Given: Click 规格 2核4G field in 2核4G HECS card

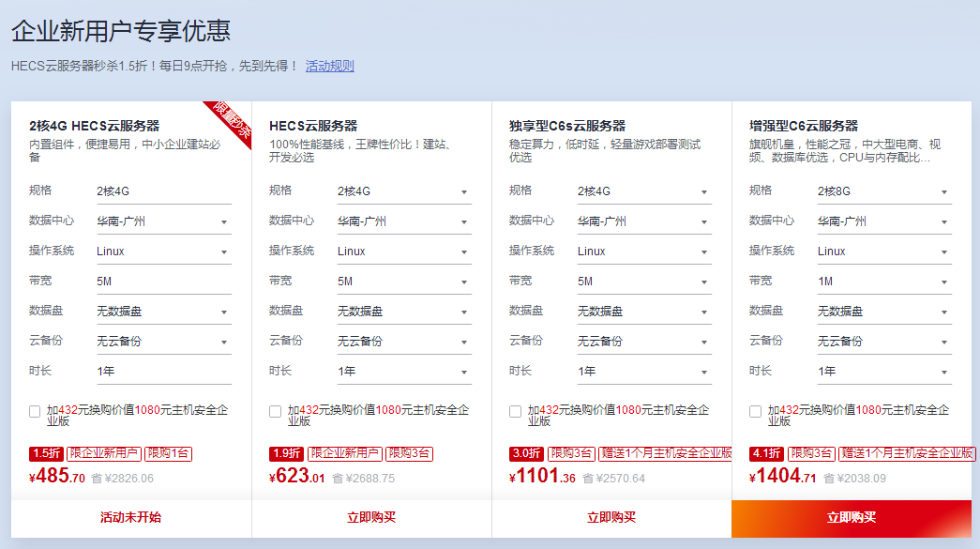Looking at the screenshot, I should (164, 191).
